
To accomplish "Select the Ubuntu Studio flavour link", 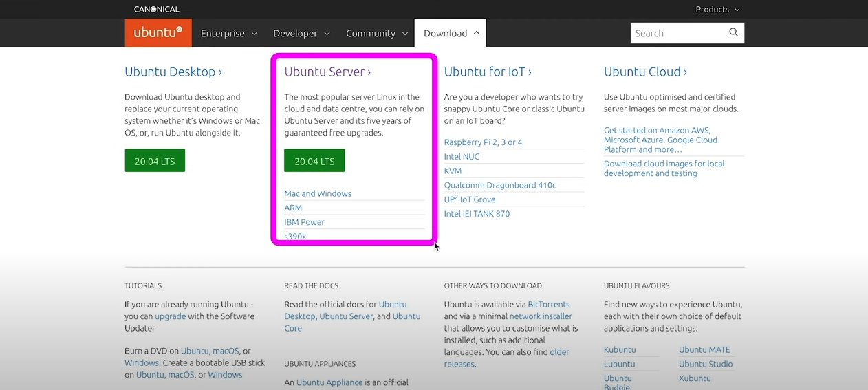I will click(706, 364).
